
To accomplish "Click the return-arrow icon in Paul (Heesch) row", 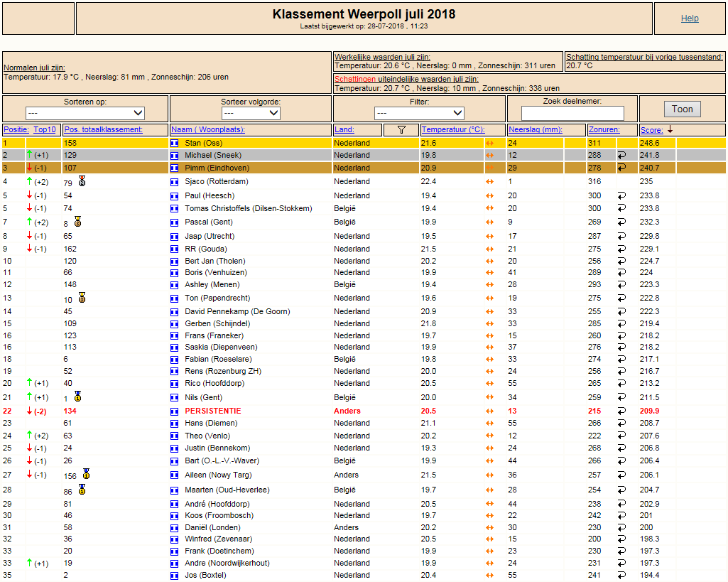I will tap(621, 196).
